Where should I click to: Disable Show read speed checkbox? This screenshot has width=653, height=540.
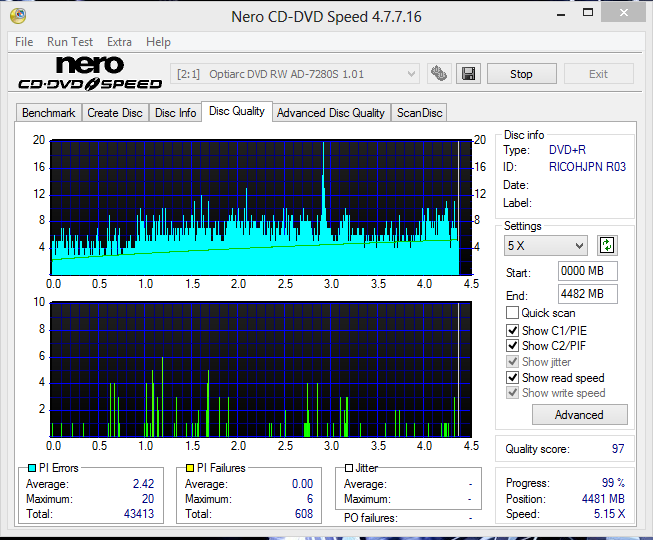pos(513,378)
